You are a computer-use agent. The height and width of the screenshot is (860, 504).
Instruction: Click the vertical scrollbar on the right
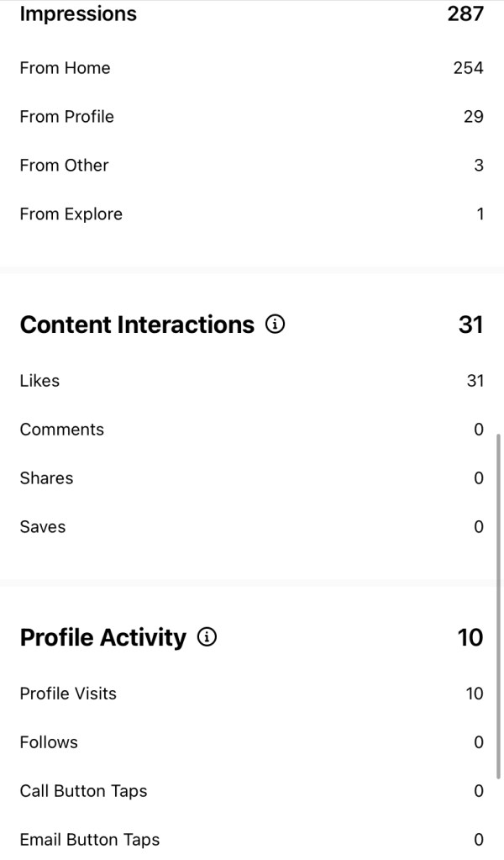pyautogui.click(x=498, y=605)
